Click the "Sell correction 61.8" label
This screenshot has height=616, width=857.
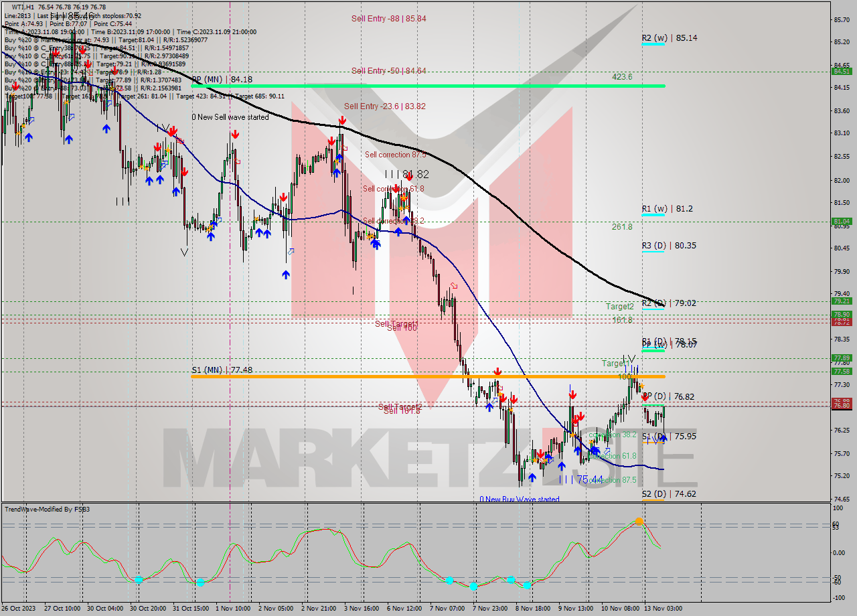pyautogui.click(x=394, y=189)
